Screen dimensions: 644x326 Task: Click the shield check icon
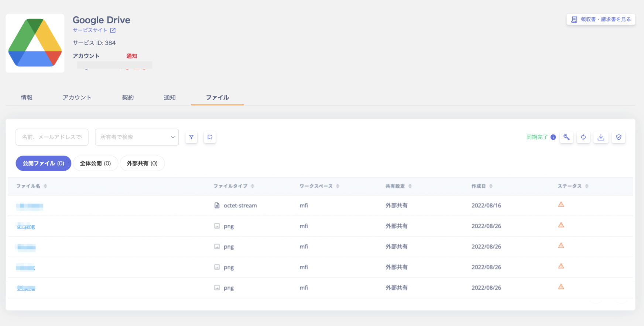pos(619,137)
